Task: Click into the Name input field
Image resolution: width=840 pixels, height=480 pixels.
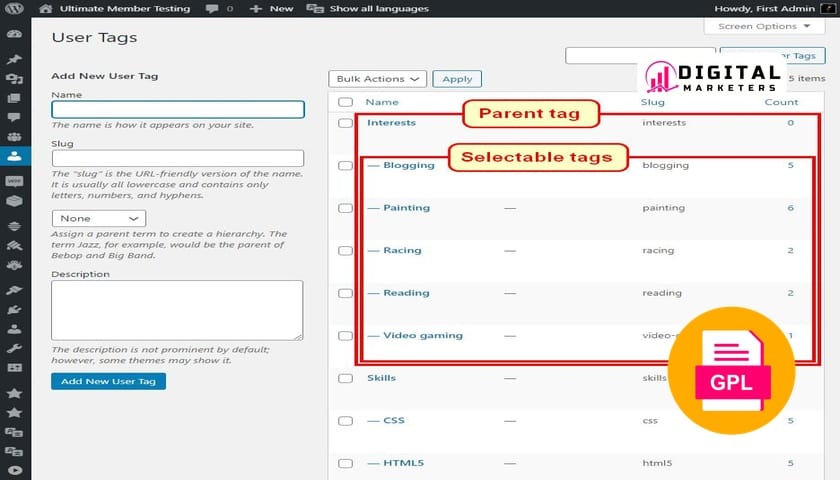Action: 177,110
